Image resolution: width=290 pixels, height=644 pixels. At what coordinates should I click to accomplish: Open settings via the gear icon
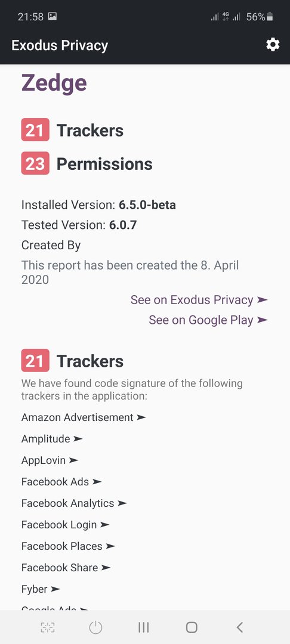(273, 45)
